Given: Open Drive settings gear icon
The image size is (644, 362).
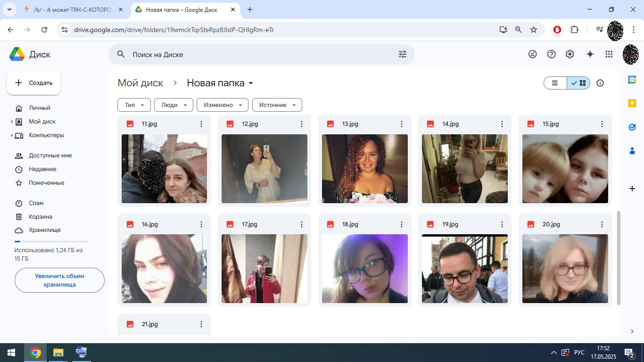Looking at the screenshot, I should tap(570, 54).
